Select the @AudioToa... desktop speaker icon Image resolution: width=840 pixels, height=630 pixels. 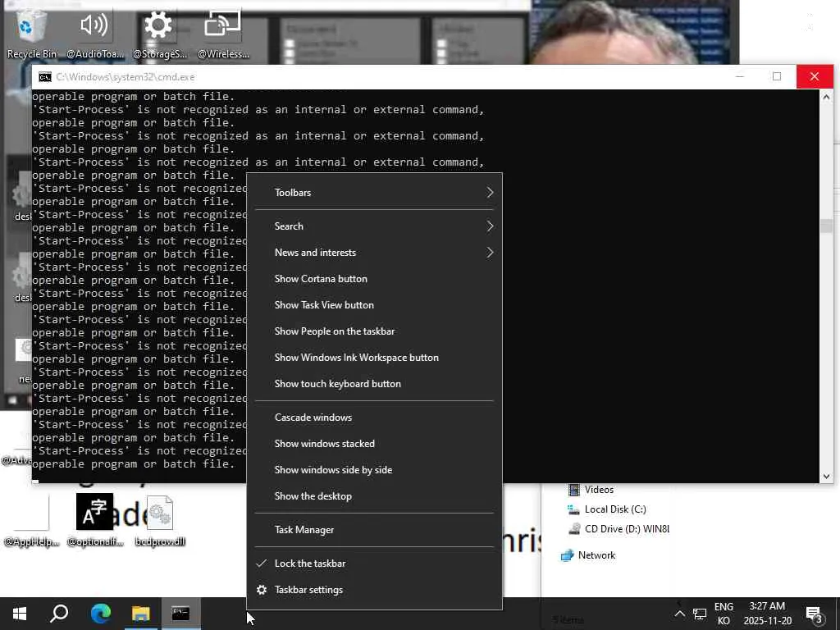coord(94,33)
